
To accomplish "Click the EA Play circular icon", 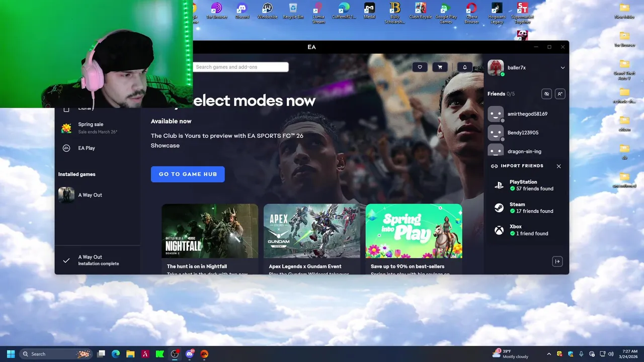I will coord(66,148).
